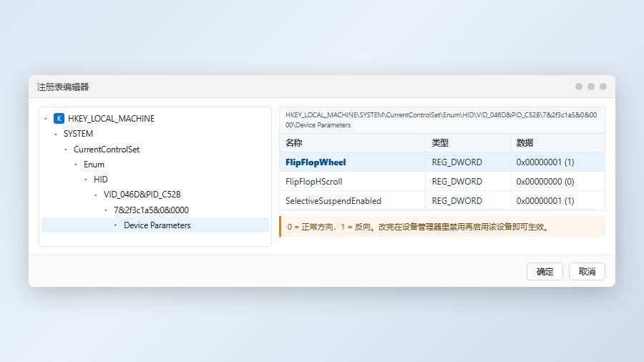
Task: Toggle the Device Parameters node arrow
Action: (x=116, y=225)
